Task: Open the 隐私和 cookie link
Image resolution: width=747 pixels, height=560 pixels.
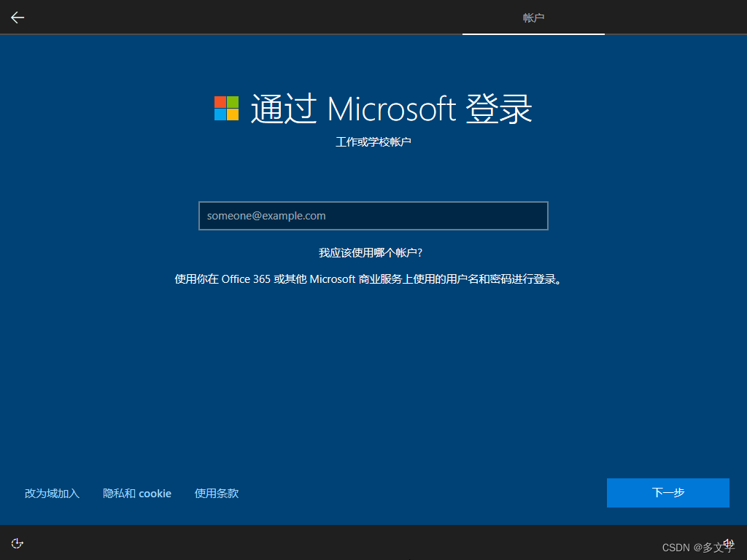Action: tap(136, 494)
